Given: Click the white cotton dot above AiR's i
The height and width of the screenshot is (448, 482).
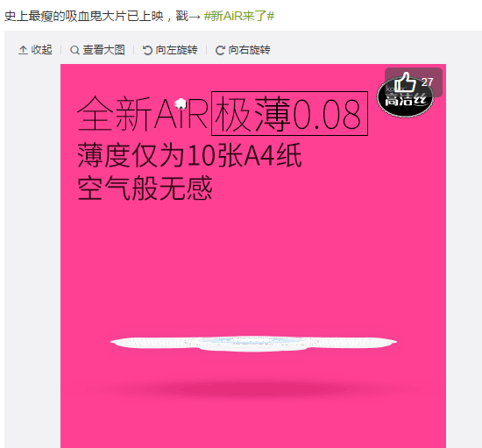Looking at the screenshot, I should (181, 104).
